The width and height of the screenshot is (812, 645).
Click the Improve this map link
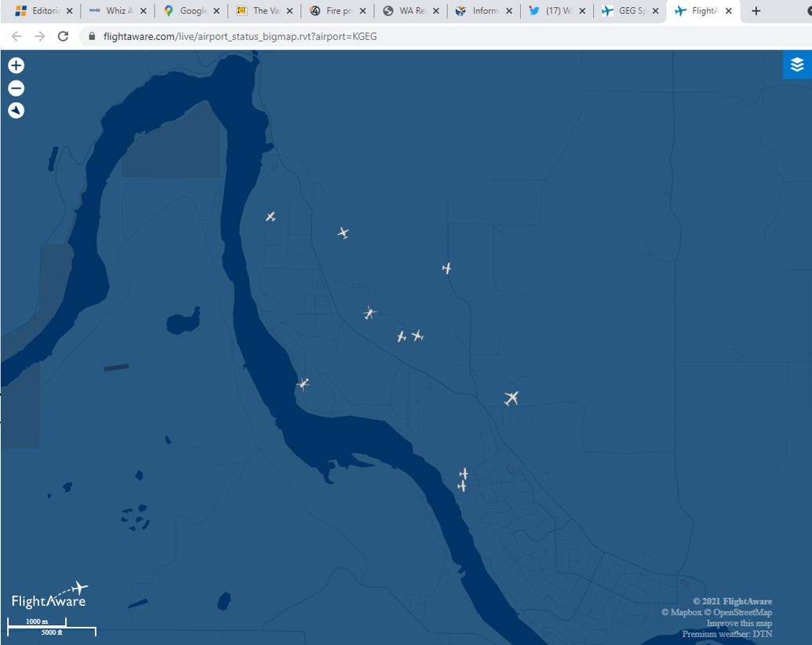pyautogui.click(x=739, y=623)
